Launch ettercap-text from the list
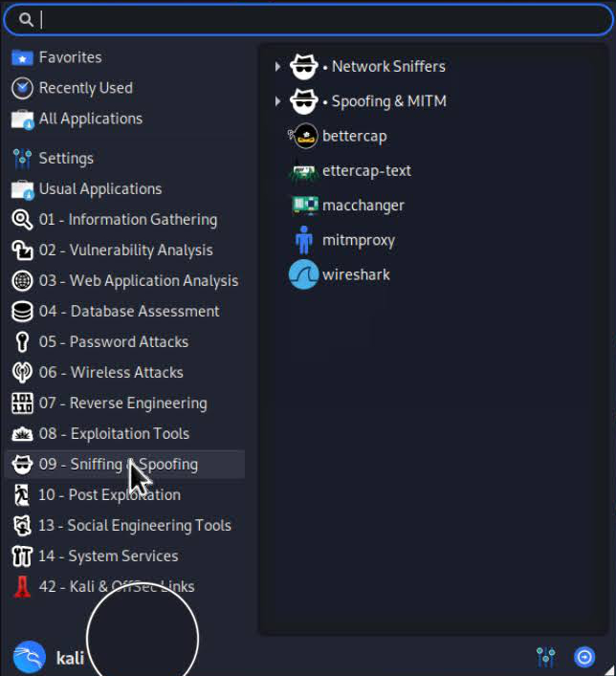616x676 pixels. [x=366, y=171]
